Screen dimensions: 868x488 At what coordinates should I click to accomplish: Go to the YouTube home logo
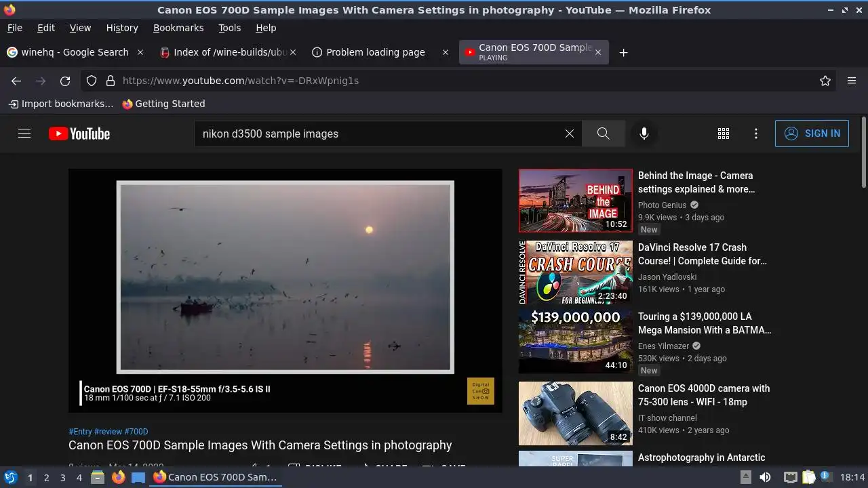click(x=79, y=134)
